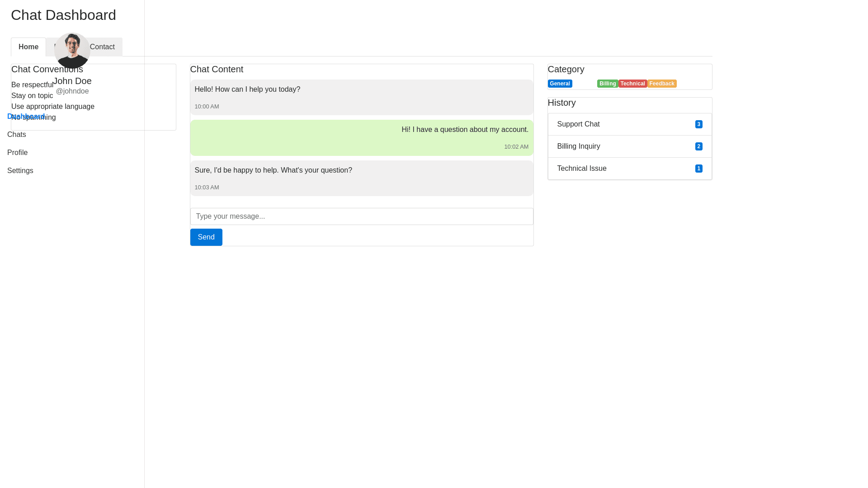Click the unread count badge showing 3
The image size is (868, 488).
[698, 124]
